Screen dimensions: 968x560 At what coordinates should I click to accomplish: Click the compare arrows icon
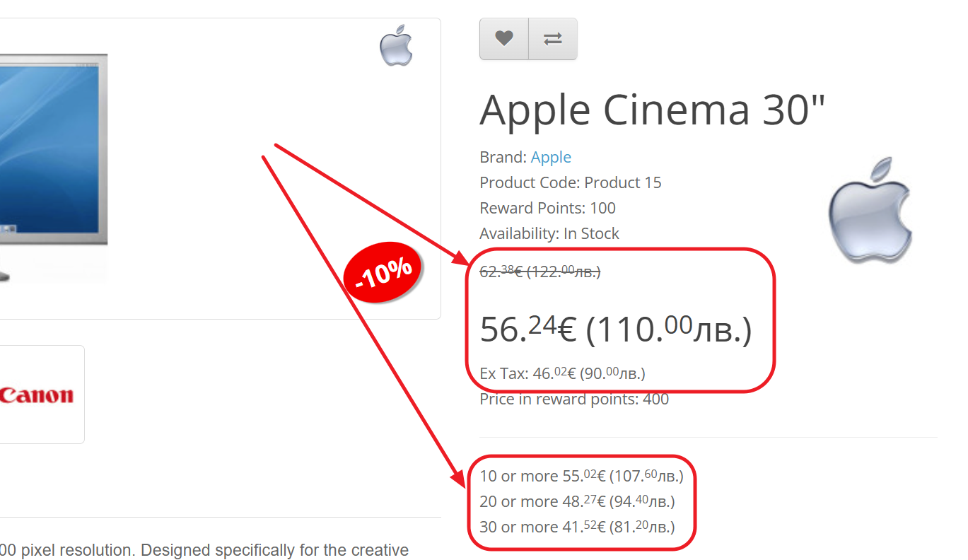tap(553, 39)
